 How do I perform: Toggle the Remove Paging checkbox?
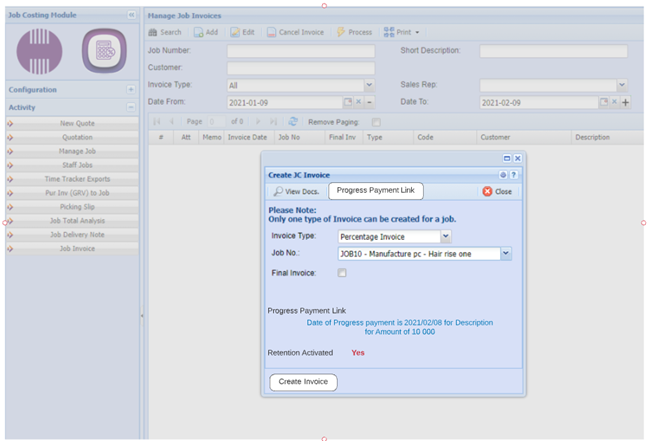[376, 121]
